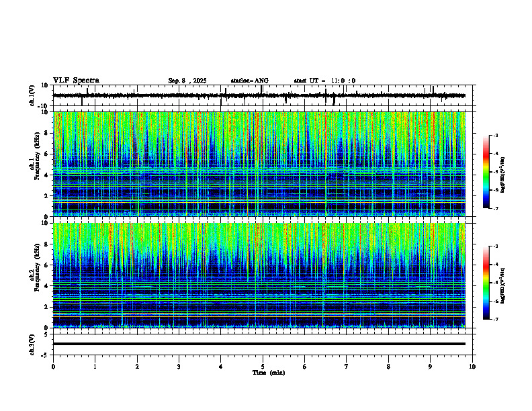
Task: Click the "station=ANG" header label
Action: click(x=250, y=81)
